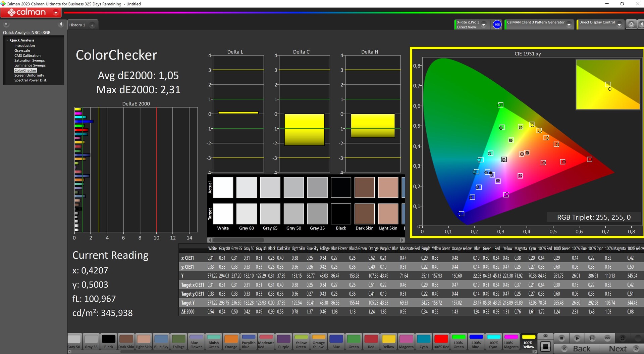Stop the measurement with the stop button

pos(562,338)
